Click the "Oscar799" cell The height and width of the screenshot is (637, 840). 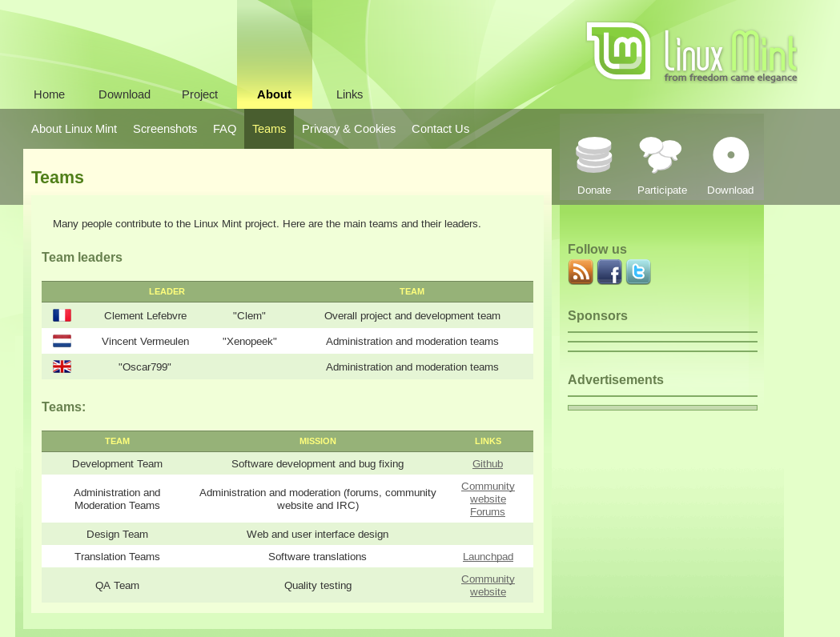[145, 367]
